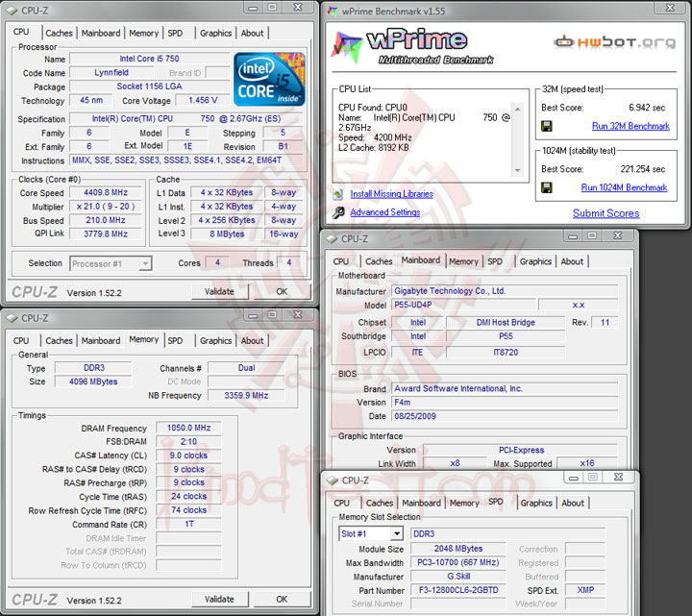Click Validate in the CPU tab window
Image resolution: width=692 pixels, height=616 pixels.
click(x=220, y=292)
